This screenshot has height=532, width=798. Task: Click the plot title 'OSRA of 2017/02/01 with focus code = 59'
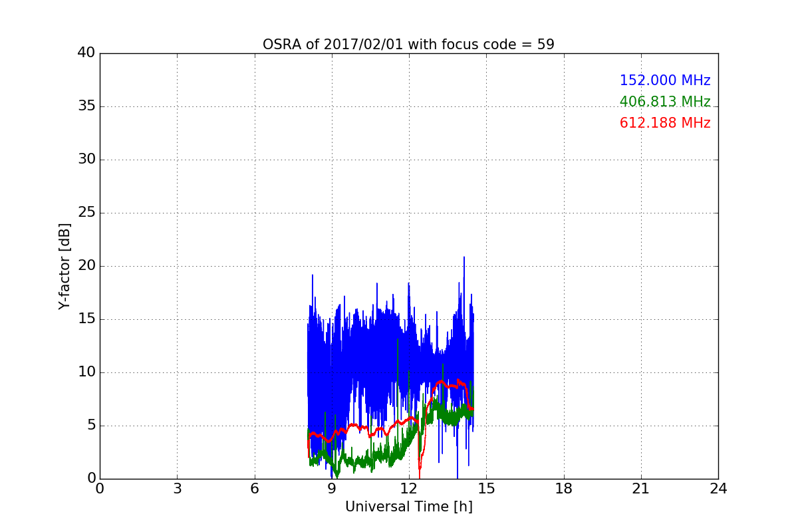(x=408, y=45)
